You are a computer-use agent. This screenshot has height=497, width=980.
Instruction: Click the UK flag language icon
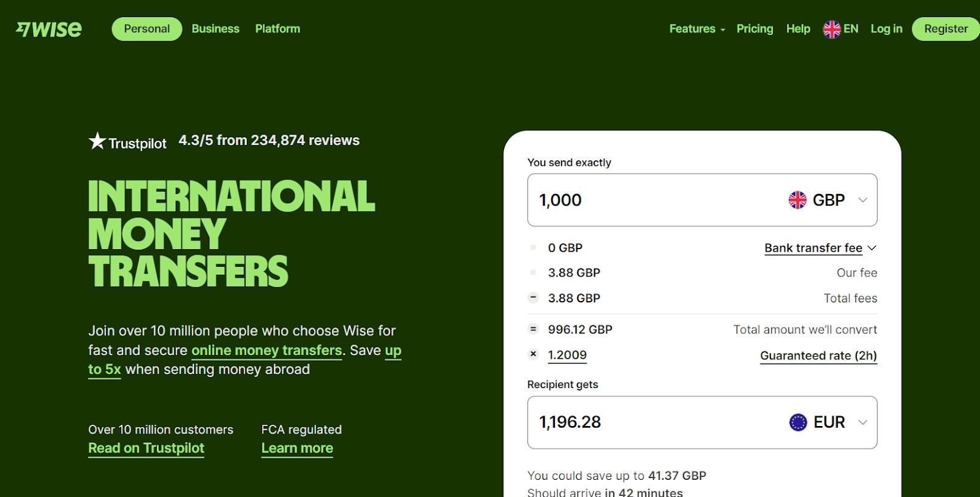832,29
